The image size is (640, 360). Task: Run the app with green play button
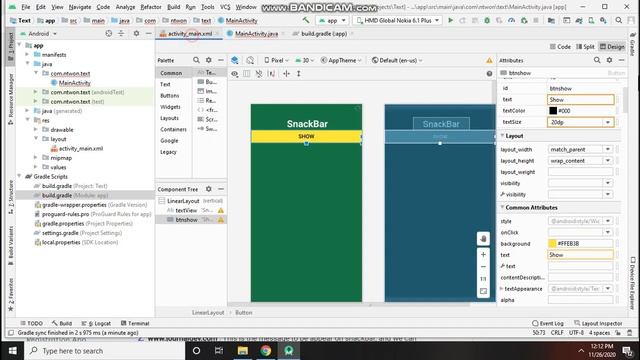(x=450, y=20)
